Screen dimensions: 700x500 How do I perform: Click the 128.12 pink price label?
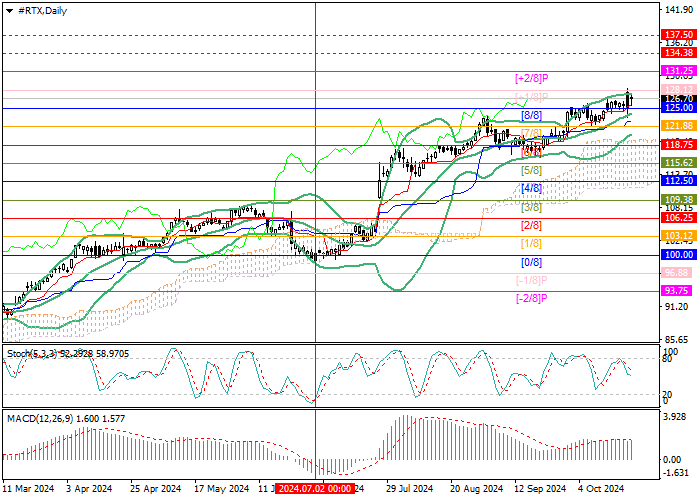click(x=678, y=90)
